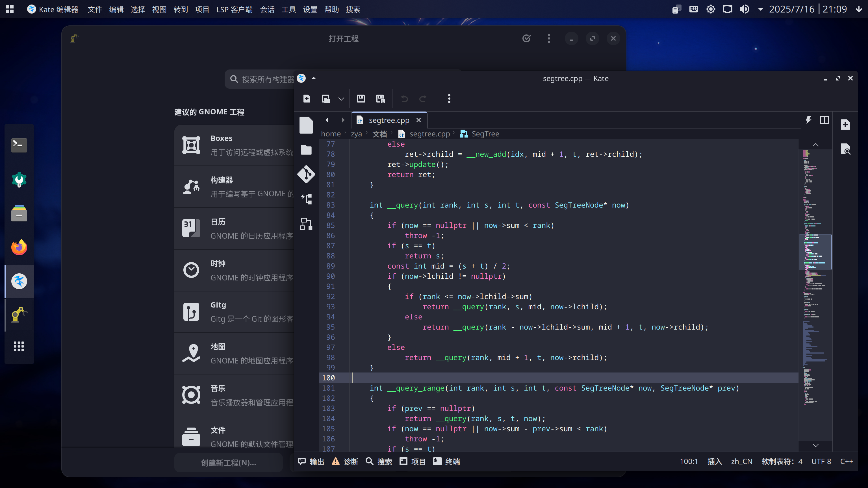The image size is (868, 488).
Task: Click the quick open lightning icon
Action: pyautogui.click(x=808, y=120)
